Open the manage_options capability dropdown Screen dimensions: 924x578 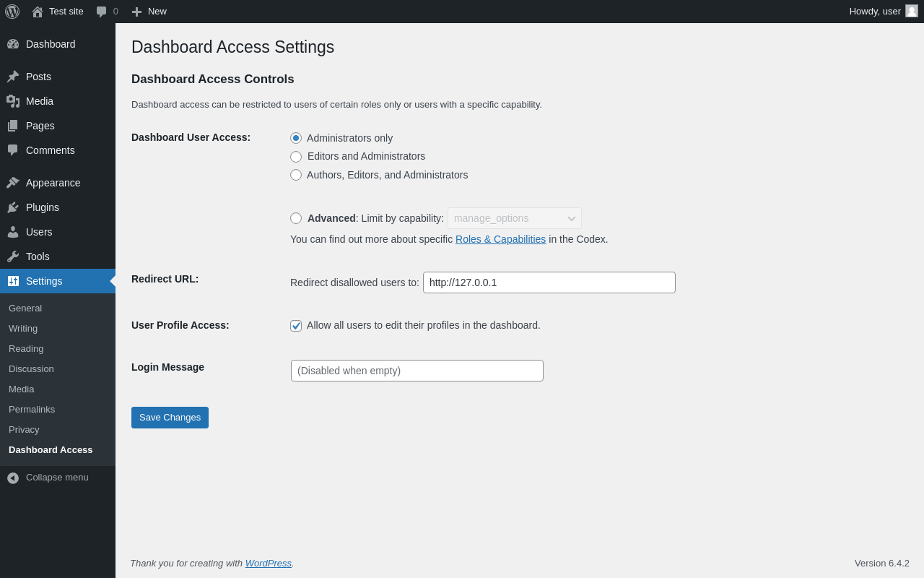click(514, 218)
